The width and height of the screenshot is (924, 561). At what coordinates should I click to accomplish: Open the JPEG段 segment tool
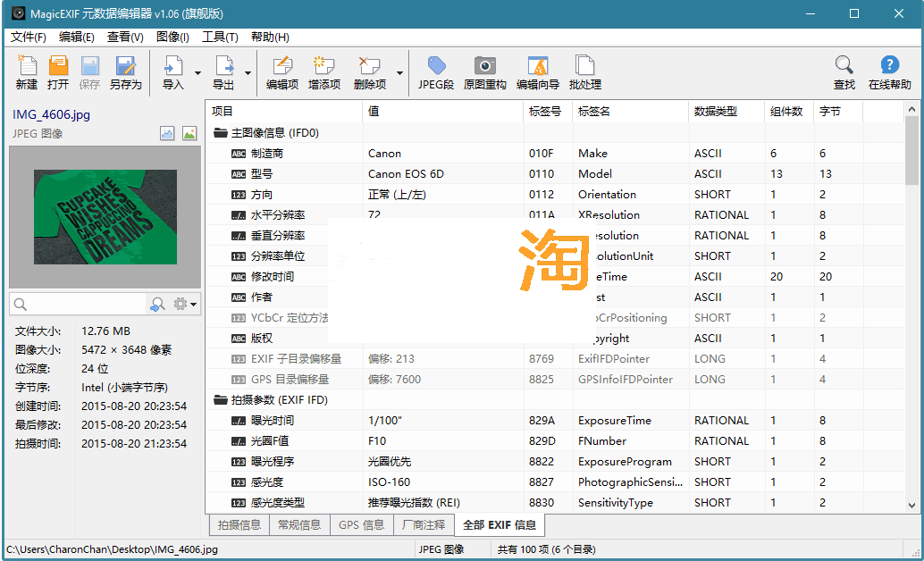point(436,72)
